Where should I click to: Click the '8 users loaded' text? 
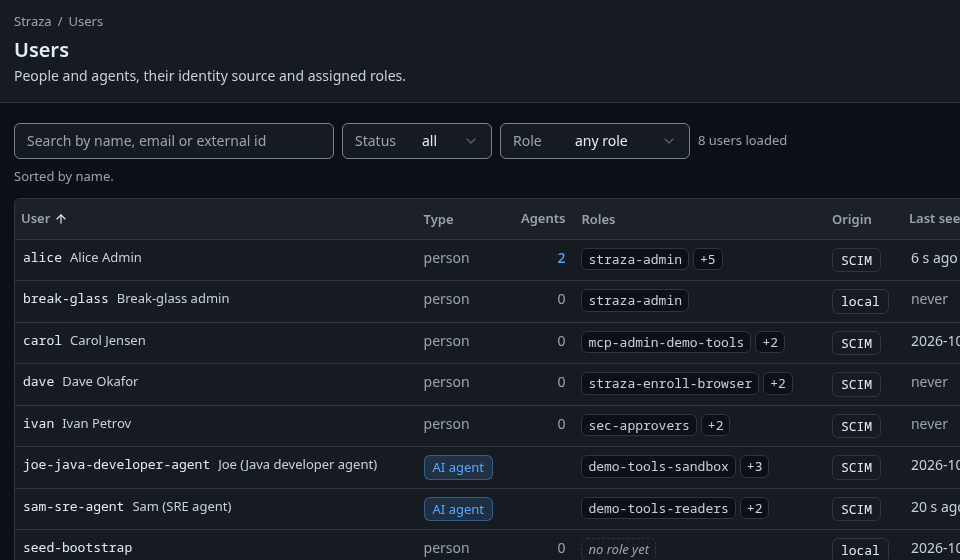click(742, 141)
